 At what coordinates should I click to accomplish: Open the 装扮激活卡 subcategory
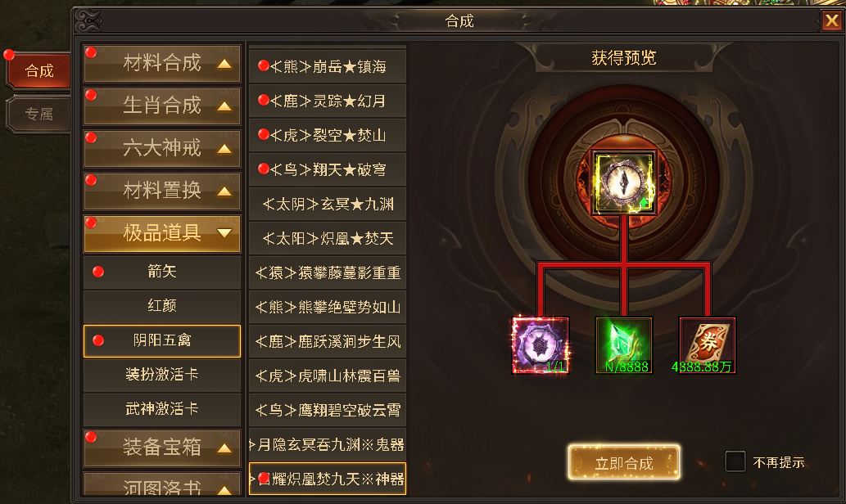[162, 374]
